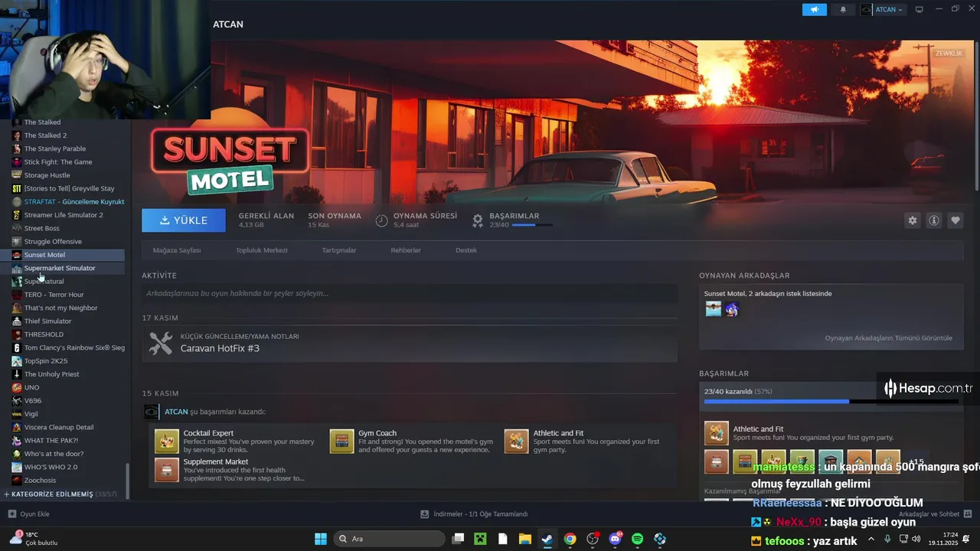Click plus icon next to Oyun Ekle
Image resolution: width=980 pixels, height=551 pixels.
pos(11,514)
